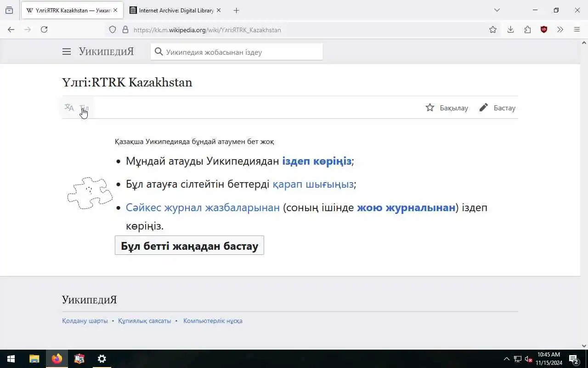Open the Компьютерлік нұсқа footer link

click(213, 321)
